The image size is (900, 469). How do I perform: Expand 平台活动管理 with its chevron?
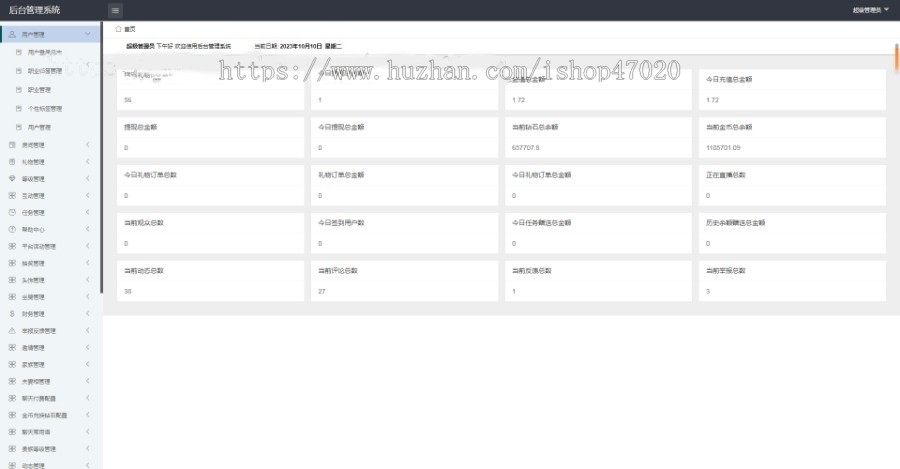tap(88, 246)
